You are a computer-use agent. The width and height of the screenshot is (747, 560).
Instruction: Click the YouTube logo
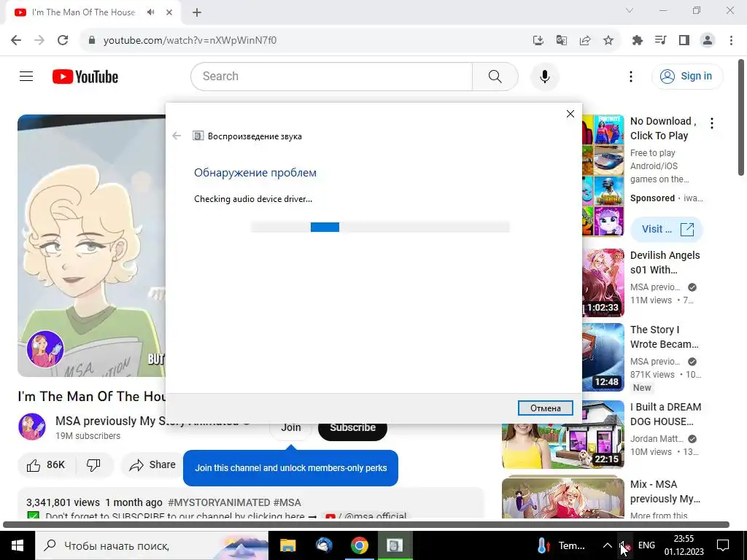85,76
